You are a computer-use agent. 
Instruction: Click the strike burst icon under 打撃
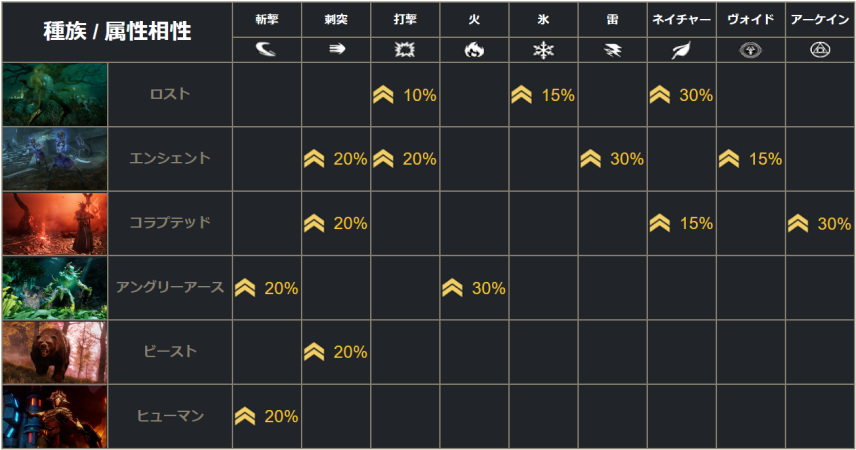pos(405,50)
